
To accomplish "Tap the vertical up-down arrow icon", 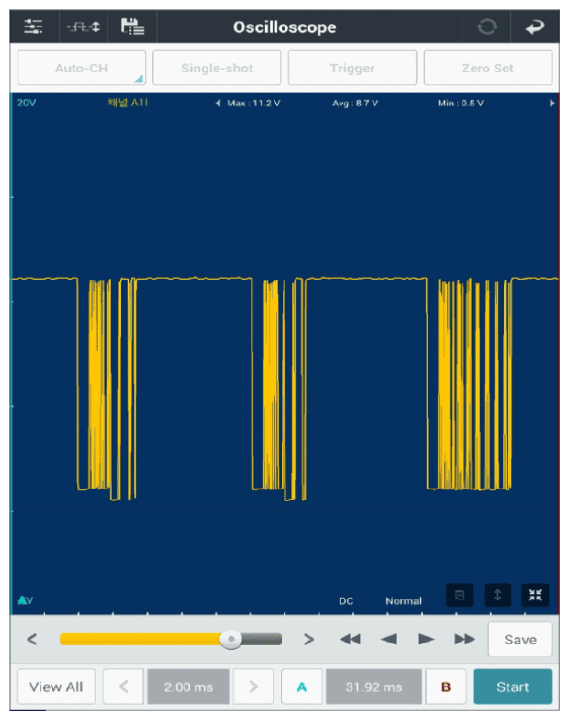I will tap(498, 596).
